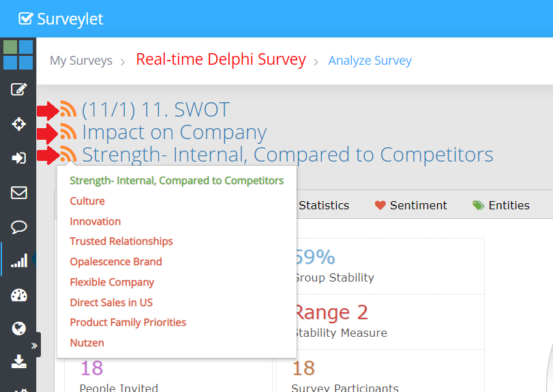Open the crosshair move icon in sidebar
This screenshot has width=553, height=392.
(18, 124)
